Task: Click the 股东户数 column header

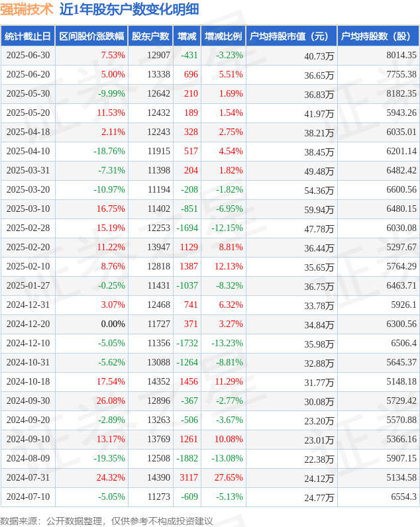Action: click(x=150, y=36)
